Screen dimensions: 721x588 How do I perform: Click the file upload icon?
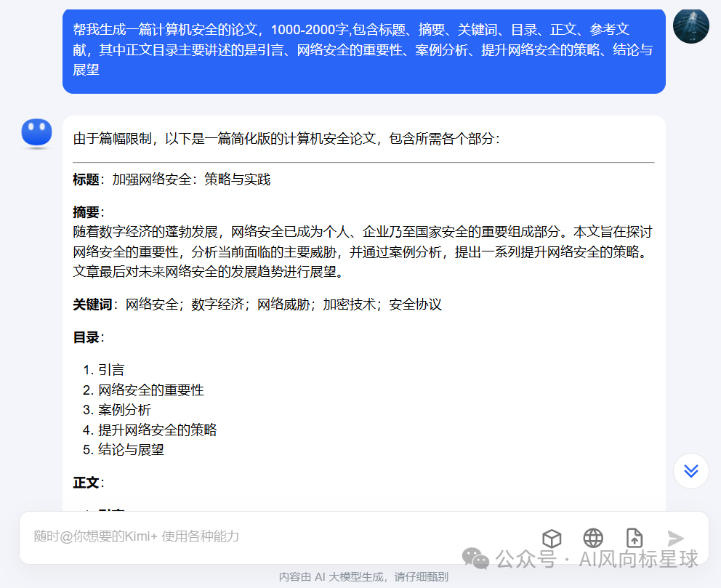click(635, 537)
